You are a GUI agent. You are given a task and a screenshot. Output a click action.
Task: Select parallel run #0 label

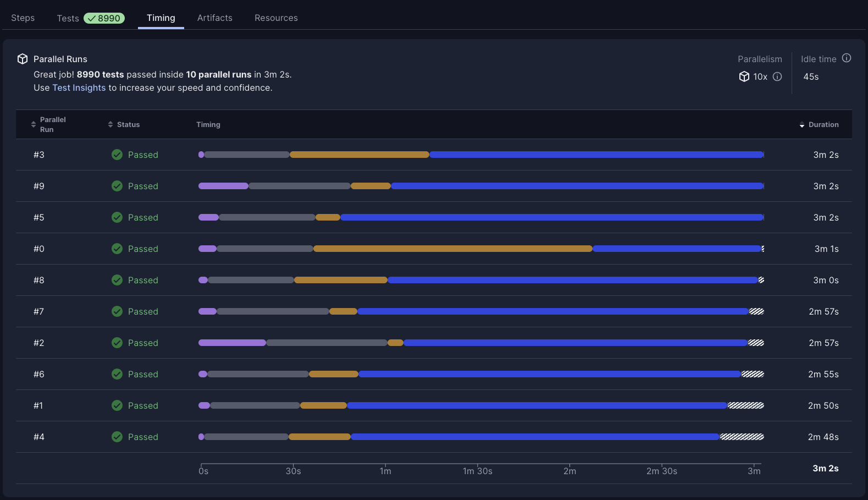pos(39,249)
